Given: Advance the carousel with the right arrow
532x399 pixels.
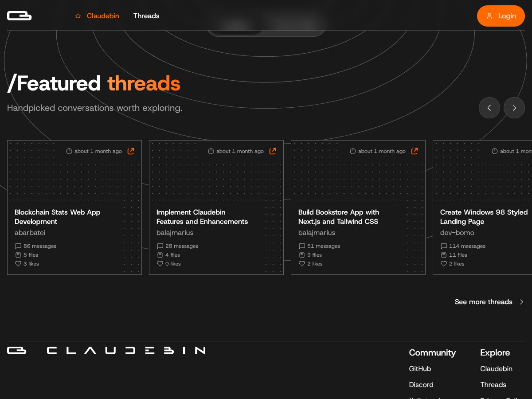Looking at the screenshot, I should (x=514, y=108).
